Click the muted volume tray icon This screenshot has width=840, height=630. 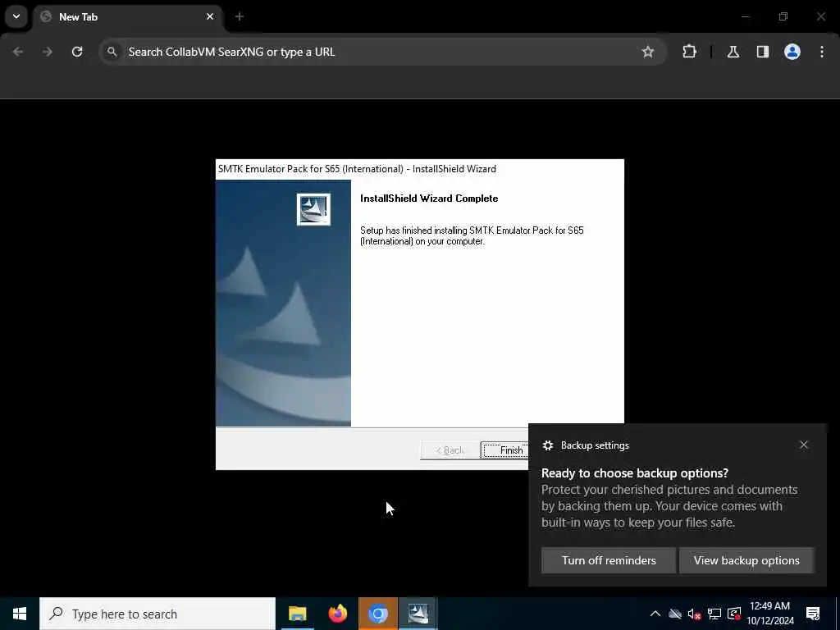[x=694, y=614]
